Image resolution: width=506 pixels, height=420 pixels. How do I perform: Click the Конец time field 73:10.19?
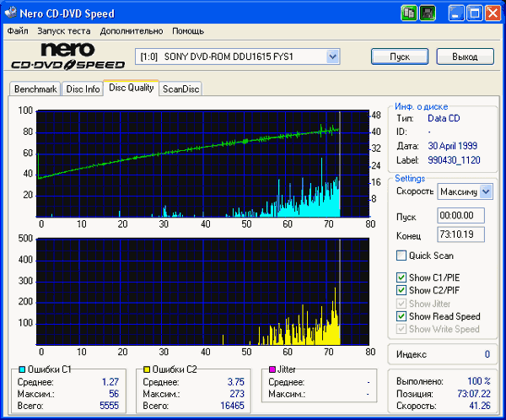(460, 234)
